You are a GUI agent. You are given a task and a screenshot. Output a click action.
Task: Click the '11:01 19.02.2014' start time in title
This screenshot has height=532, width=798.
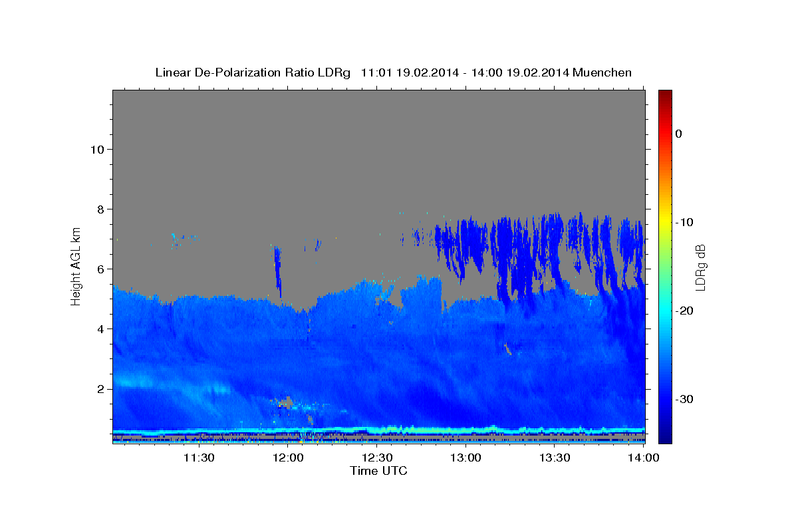(409, 72)
